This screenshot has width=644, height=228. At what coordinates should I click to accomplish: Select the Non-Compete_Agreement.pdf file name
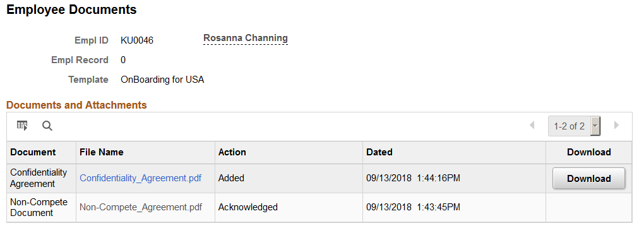click(x=140, y=207)
